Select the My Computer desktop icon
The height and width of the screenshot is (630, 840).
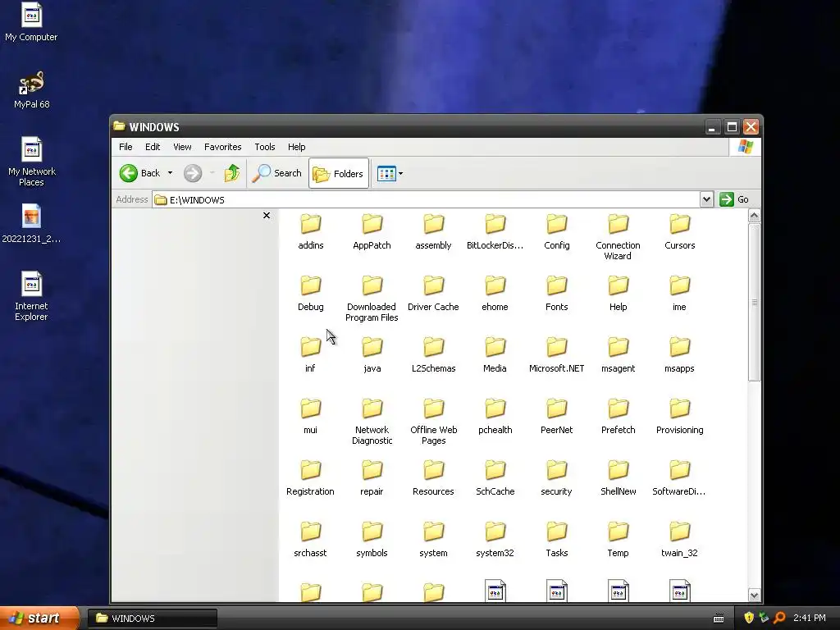31,22
